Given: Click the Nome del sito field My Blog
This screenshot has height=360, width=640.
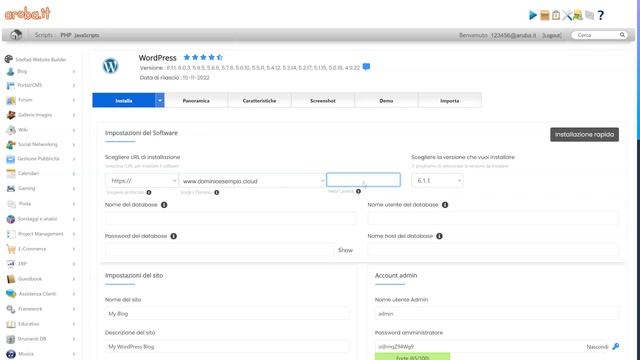Looking at the screenshot, I should tap(227, 313).
